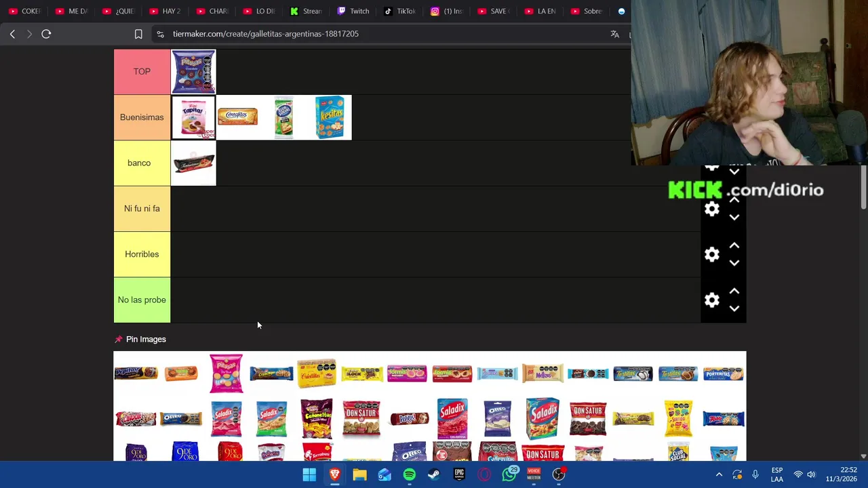The width and height of the screenshot is (868, 488).
Task: Select Porteñitas pack in image pool
Action: point(723,373)
